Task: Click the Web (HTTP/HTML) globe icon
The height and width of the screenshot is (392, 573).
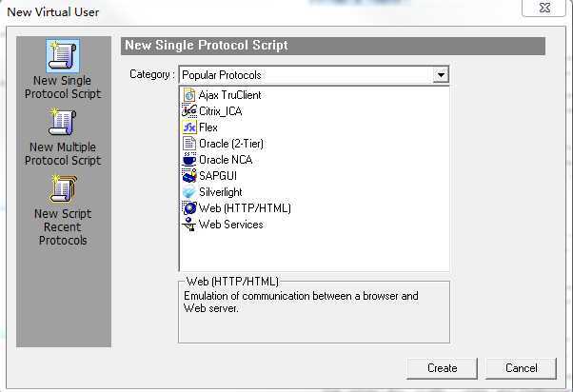Action: 188,208
